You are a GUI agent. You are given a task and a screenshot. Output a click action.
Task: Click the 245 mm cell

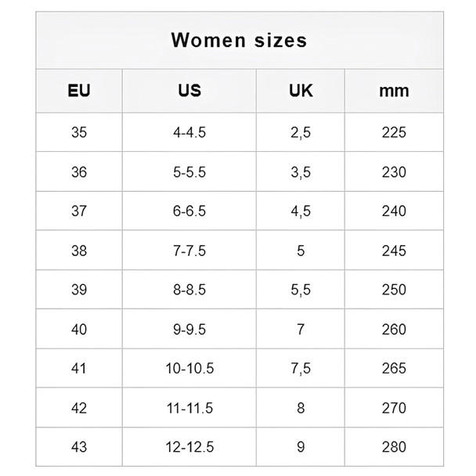pyautogui.click(x=394, y=251)
